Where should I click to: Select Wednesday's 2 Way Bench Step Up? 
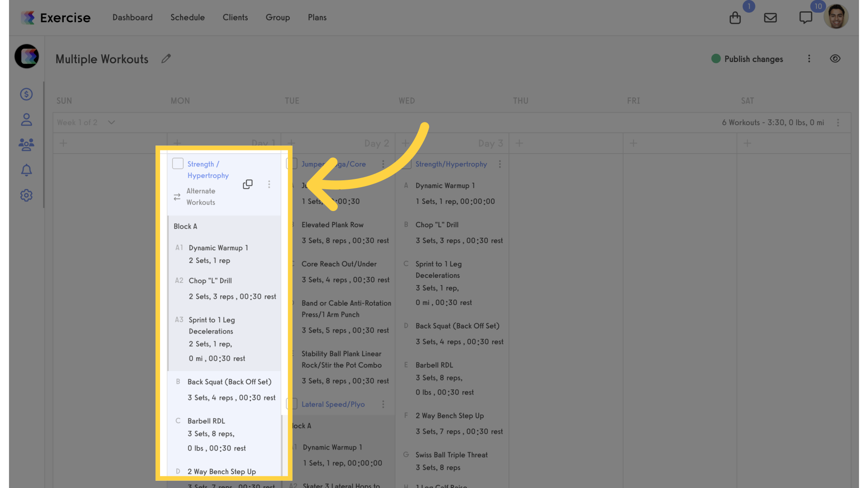point(450,416)
